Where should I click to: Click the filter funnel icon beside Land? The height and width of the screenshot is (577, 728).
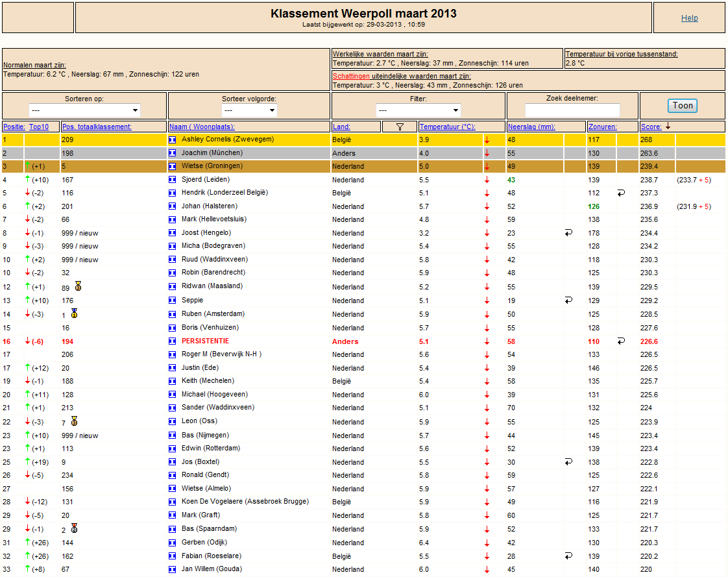coord(400,127)
